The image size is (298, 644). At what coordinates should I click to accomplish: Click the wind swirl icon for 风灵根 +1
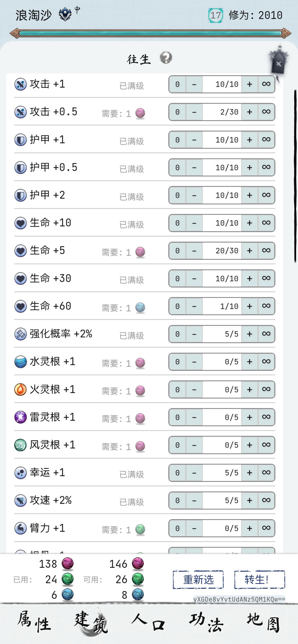coord(20,445)
